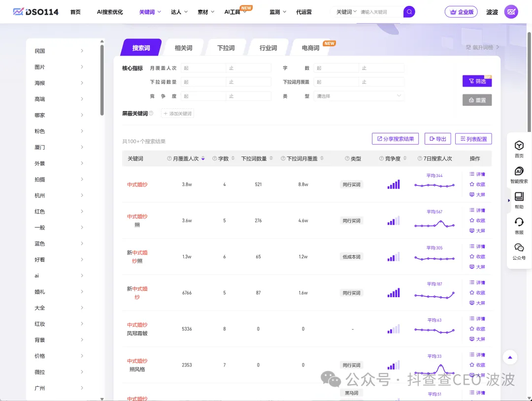Open 客服 headset icon
The height and width of the screenshot is (401, 532).
(x=519, y=222)
